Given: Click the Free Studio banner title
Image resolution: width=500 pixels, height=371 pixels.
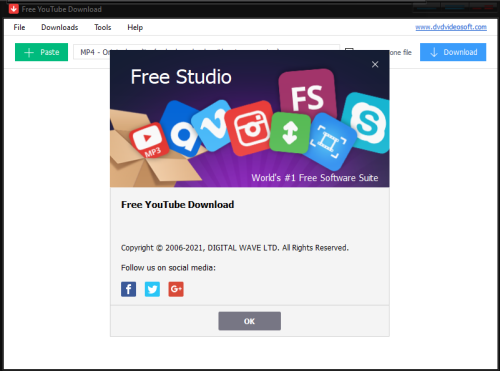Looking at the screenshot, I should 181,77.
